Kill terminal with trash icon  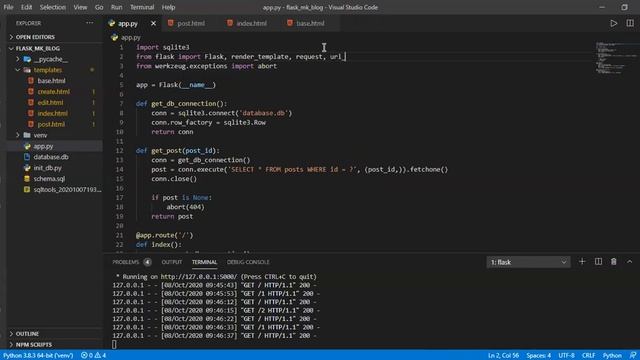coord(613,262)
